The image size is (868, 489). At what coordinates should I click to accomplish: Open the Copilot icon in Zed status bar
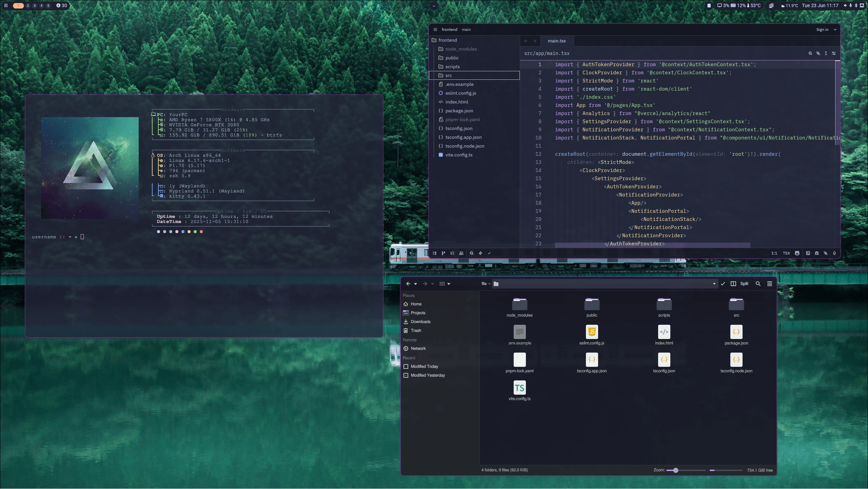pyautogui.click(x=797, y=253)
